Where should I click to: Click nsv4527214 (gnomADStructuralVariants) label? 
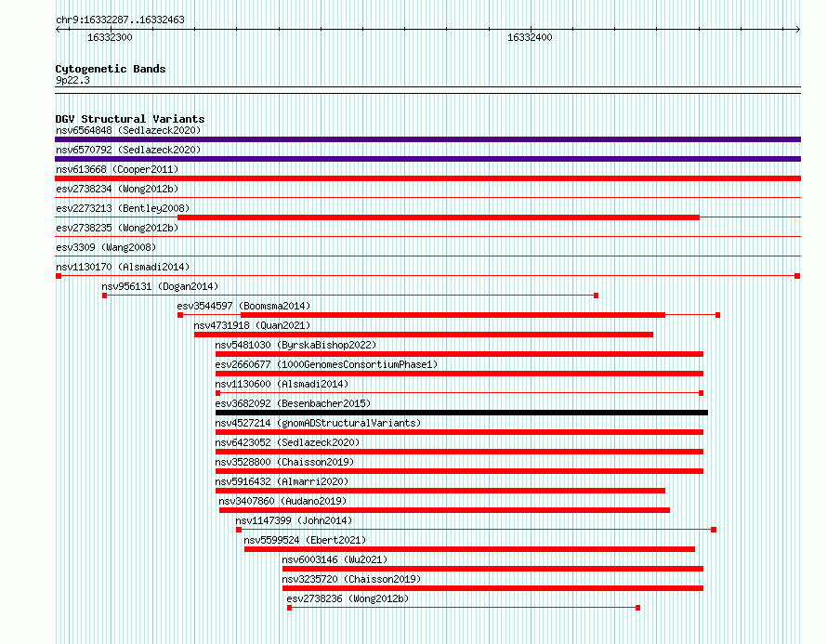(318, 423)
